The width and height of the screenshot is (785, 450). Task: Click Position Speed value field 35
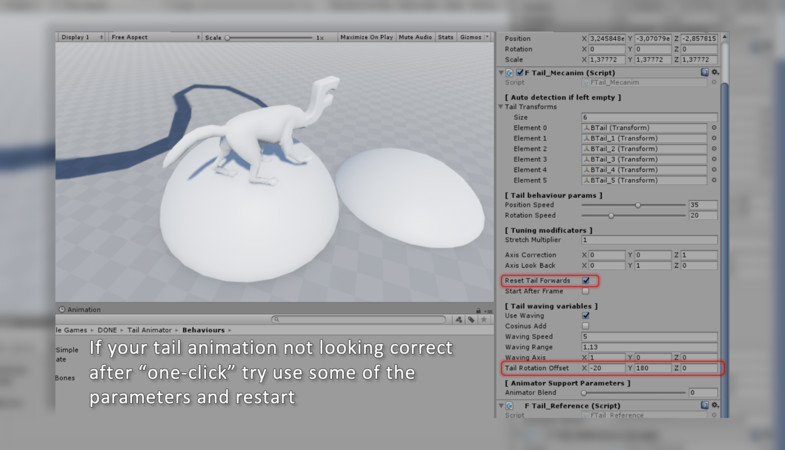703,205
